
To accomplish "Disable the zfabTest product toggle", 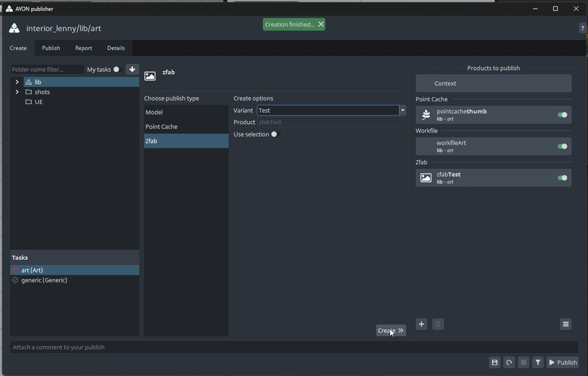I will click(562, 178).
